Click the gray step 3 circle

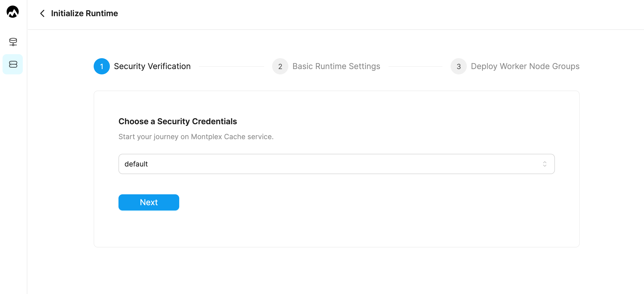[459, 66]
